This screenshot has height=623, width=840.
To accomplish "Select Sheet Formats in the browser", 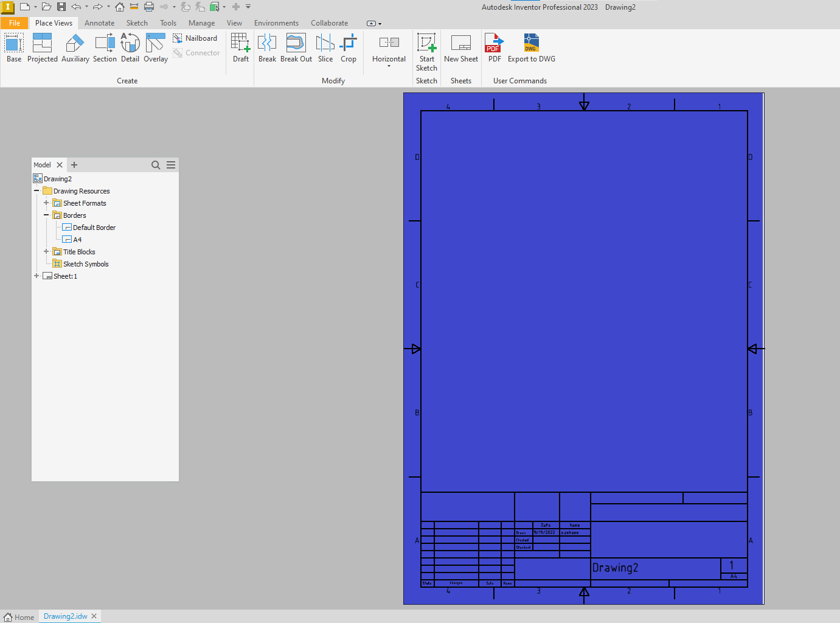I will coord(79,203).
